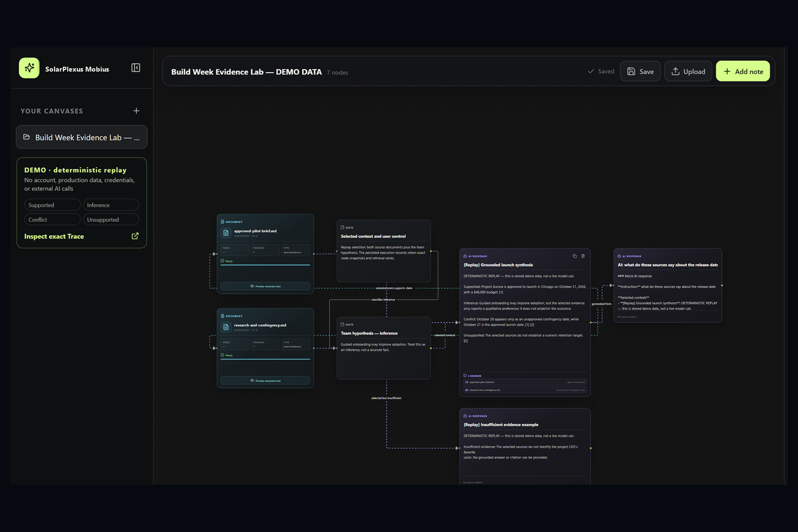The height and width of the screenshot is (532, 798).
Task: Open source citation approved-pilot-brief.md
Action: [525, 382]
